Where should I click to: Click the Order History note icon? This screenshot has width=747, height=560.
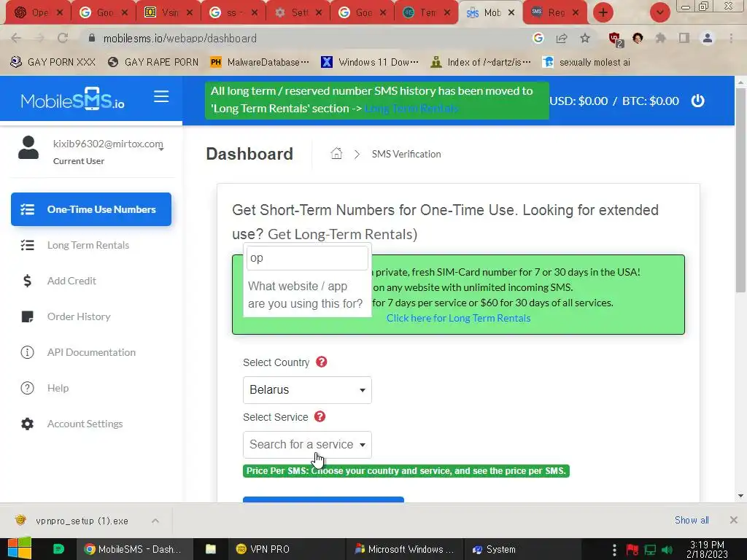pyautogui.click(x=28, y=316)
